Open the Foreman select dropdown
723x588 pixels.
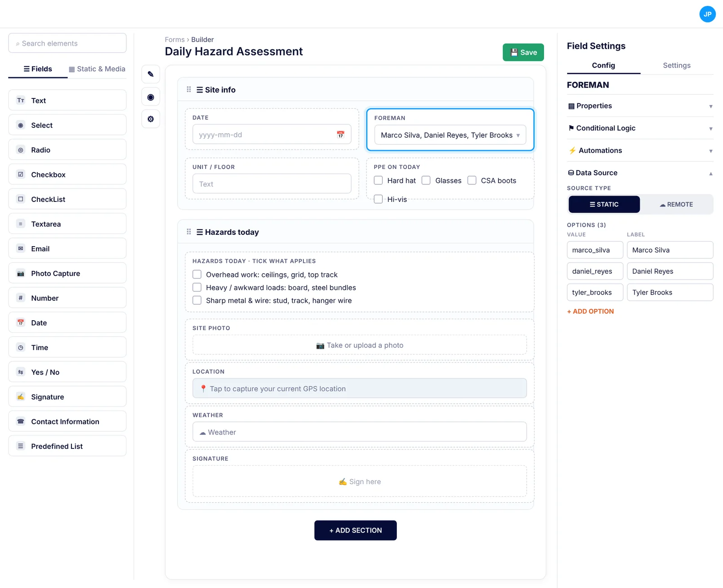[450, 135]
